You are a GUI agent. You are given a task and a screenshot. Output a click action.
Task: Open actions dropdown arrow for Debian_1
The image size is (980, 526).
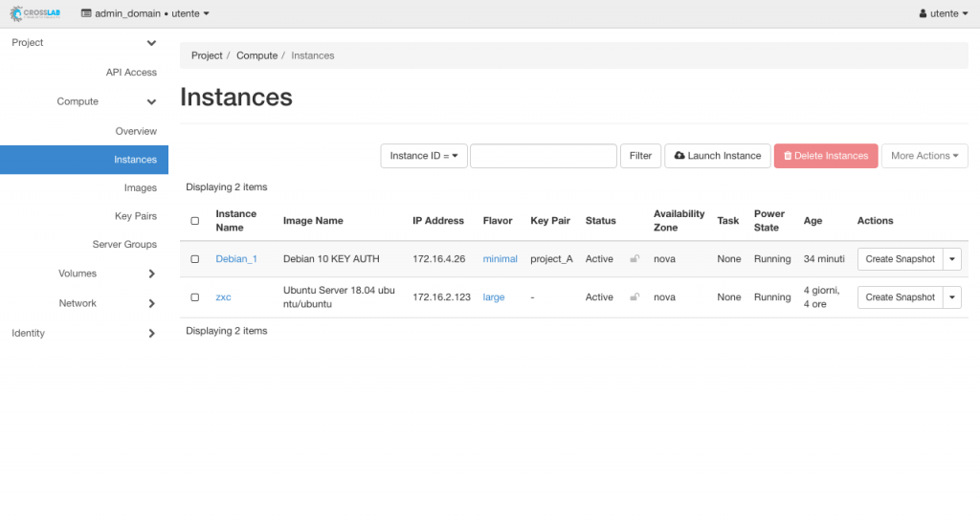952,259
